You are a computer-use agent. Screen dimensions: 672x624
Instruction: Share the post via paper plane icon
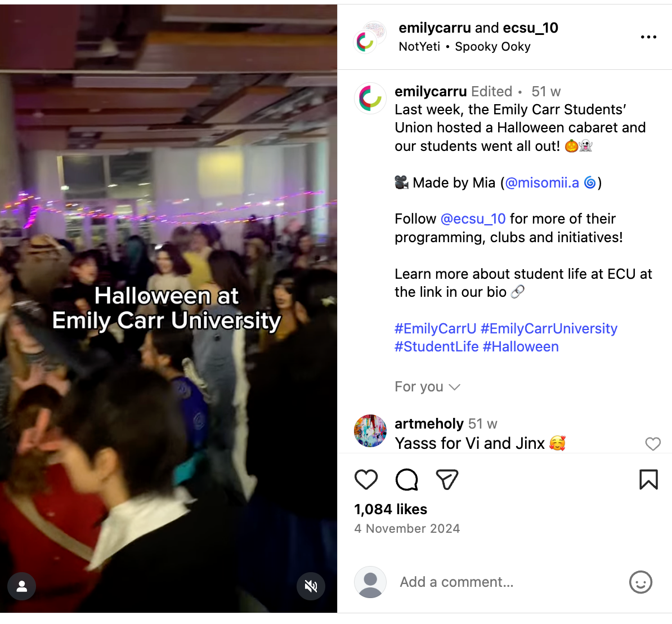[447, 479]
